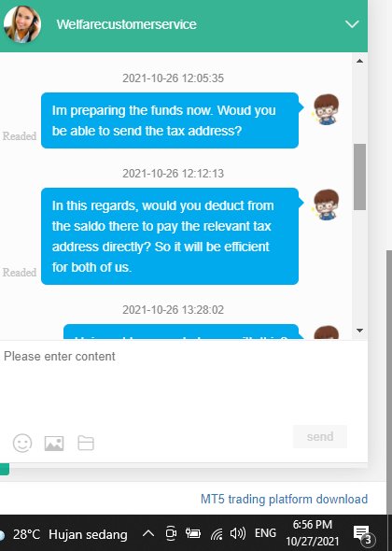Image resolution: width=392 pixels, height=551 pixels.
Task: Switch the ENG input language indicator
Action: click(x=265, y=533)
